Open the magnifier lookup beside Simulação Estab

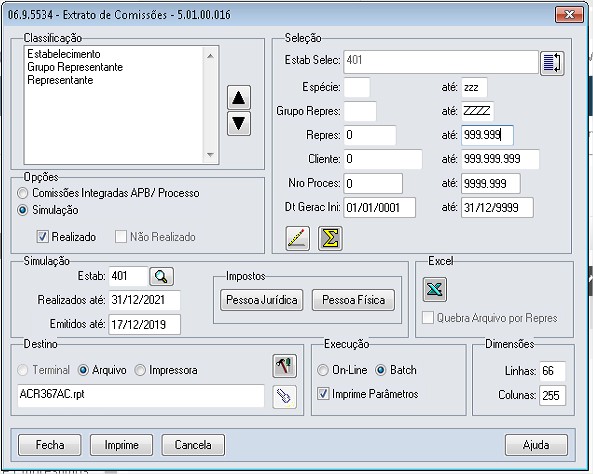[x=161, y=277]
